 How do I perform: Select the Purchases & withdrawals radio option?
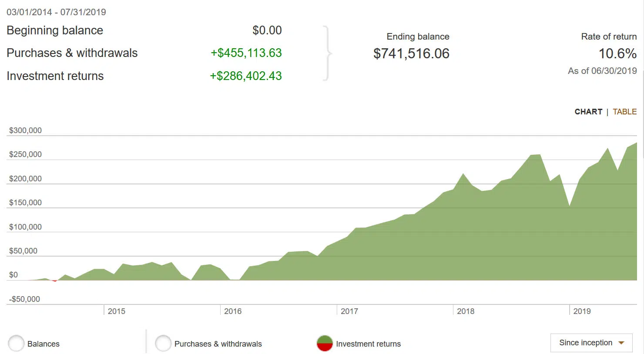[x=163, y=344]
